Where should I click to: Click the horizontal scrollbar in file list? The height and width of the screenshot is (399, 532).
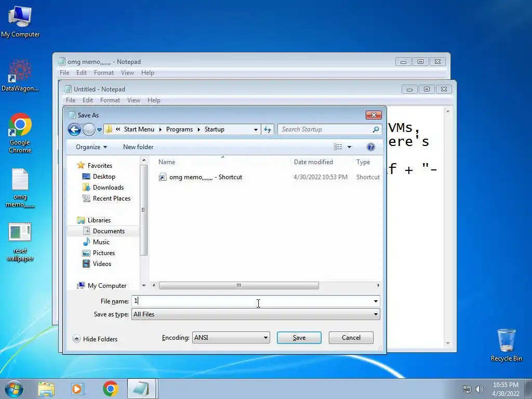239,285
